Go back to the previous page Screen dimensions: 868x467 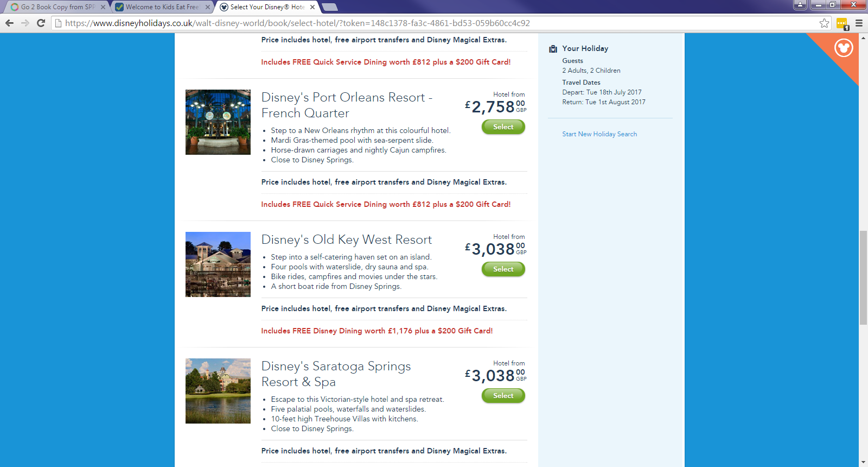[x=9, y=23]
